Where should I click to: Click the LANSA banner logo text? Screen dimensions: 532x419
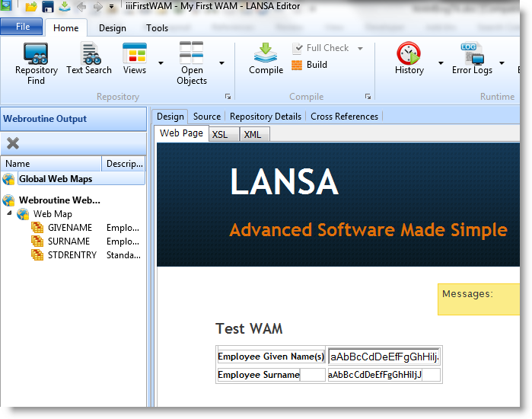click(285, 182)
